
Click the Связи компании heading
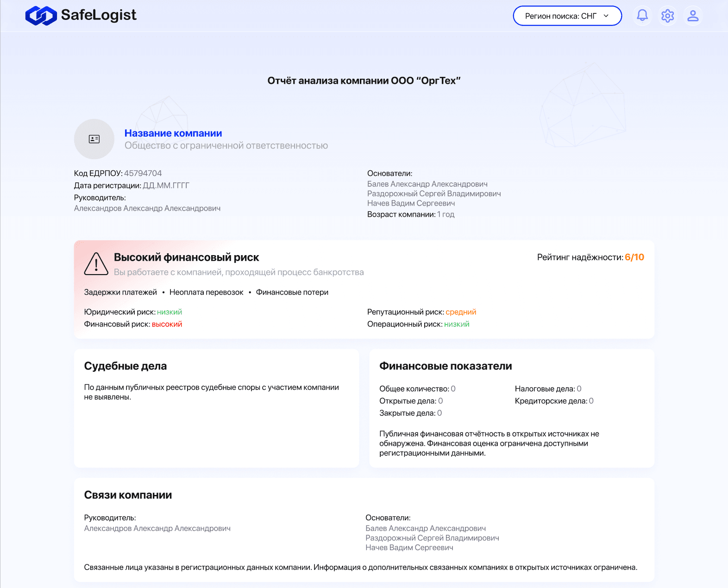click(128, 495)
